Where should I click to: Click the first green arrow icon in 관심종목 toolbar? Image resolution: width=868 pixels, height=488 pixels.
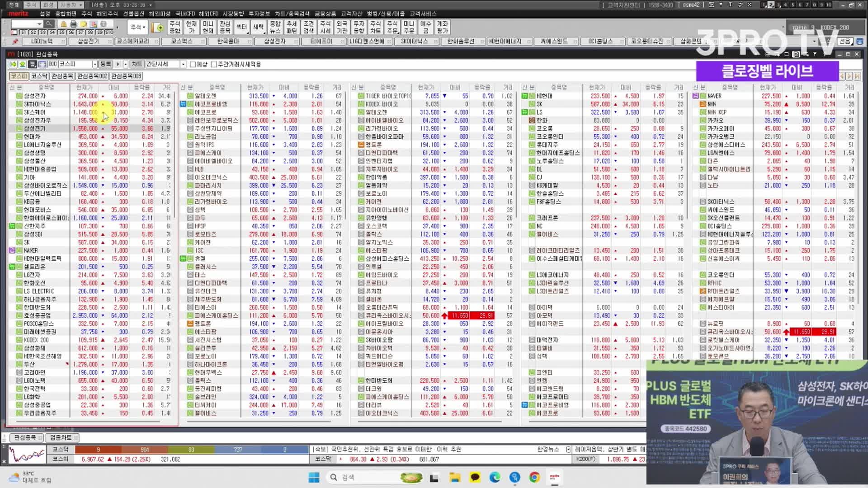13,64
